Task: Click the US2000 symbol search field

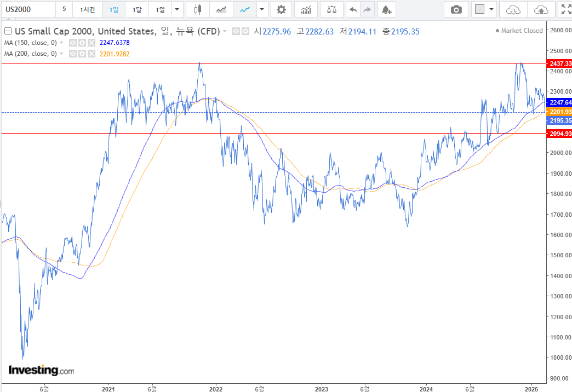Action: pos(28,9)
